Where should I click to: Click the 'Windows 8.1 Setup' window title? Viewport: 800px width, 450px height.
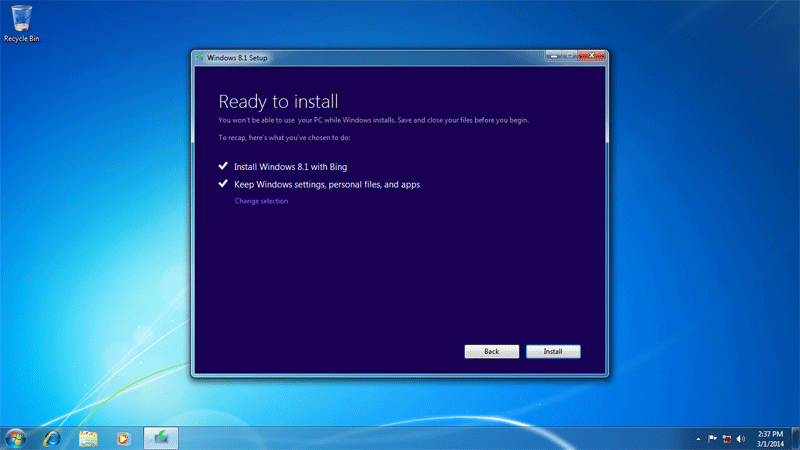coord(237,58)
